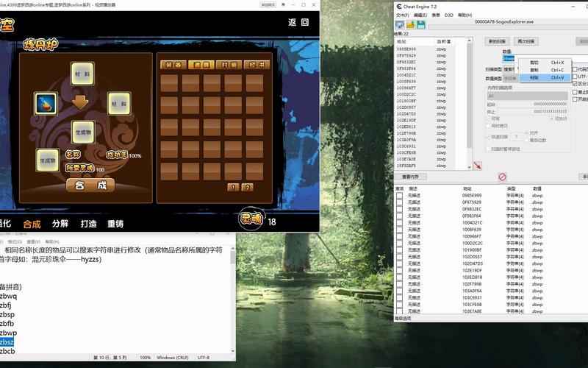The width and height of the screenshot is (588, 368).
Task: Click the red clear-list circle icon
Action: click(x=503, y=177)
